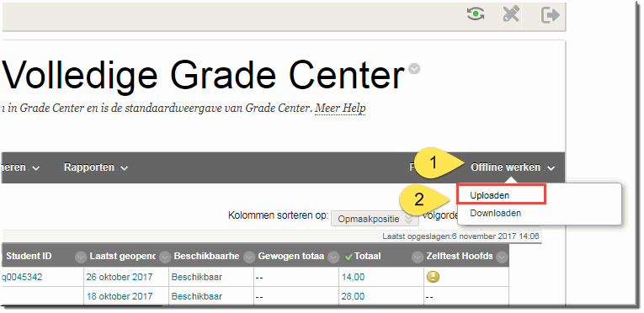Open the Rapporten menu

pyautogui.click(x=96, y=167)
